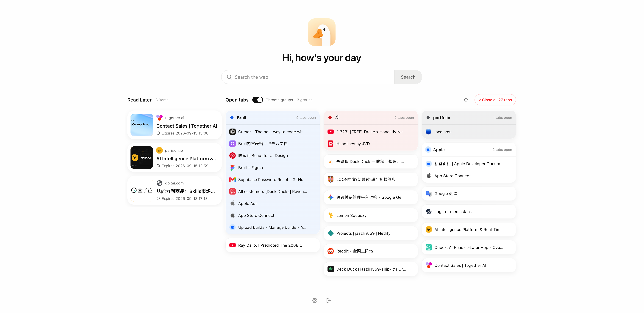Open Contact Sales | Together AI open tab
Image resolution: width=644 pixels, height=313 pixels.
pyautogui.click(x=469, y=265)
